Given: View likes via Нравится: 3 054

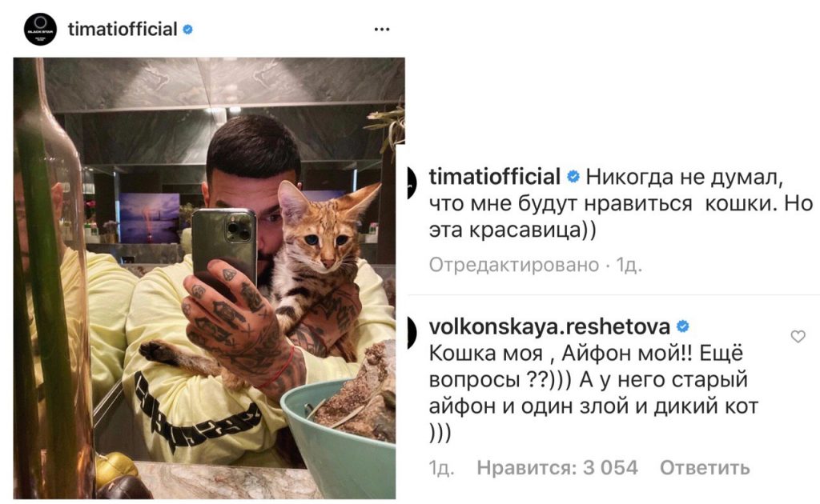Looking at the screenshot, I should pyautogui.click(x=557, y=467).
